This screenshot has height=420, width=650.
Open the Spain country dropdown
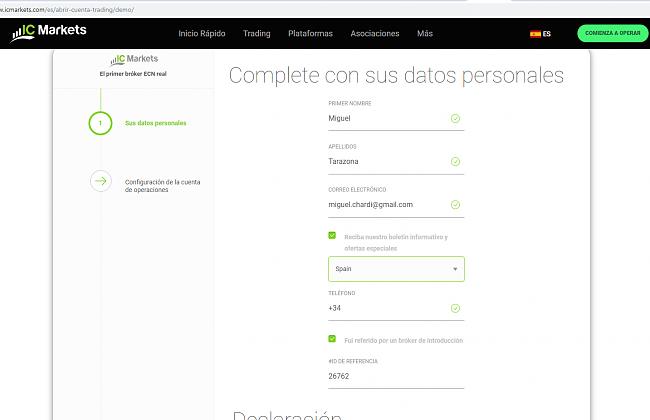(396, 269)
